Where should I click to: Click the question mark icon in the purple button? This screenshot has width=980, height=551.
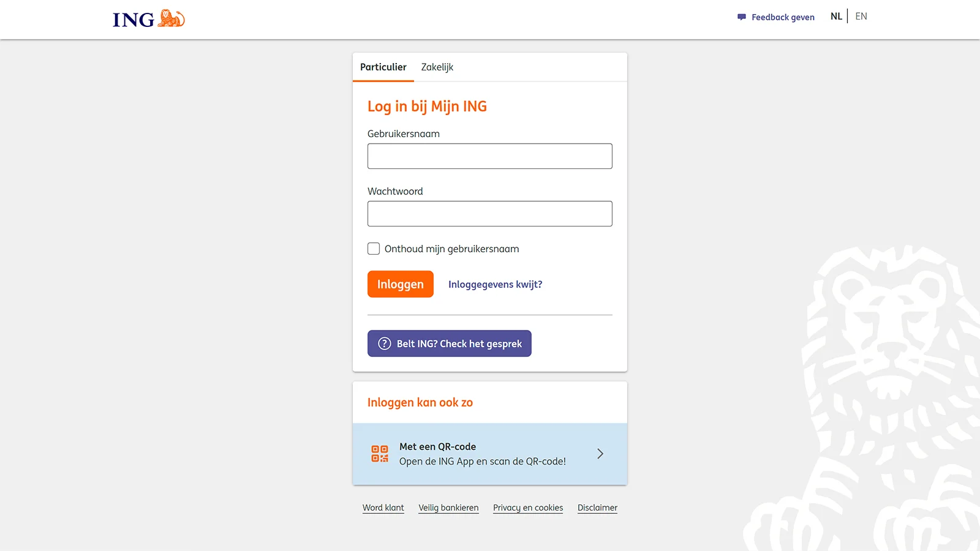coord(384,343)
